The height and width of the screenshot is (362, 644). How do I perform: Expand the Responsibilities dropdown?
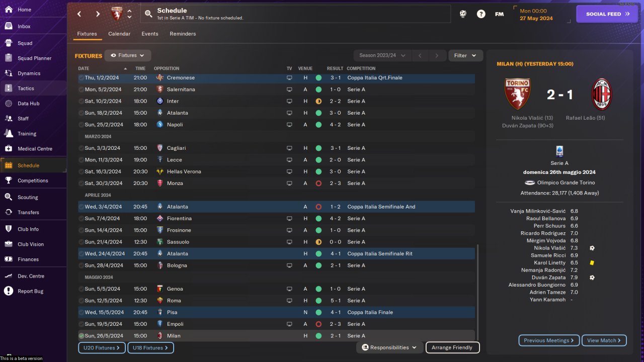coord(389,347)
